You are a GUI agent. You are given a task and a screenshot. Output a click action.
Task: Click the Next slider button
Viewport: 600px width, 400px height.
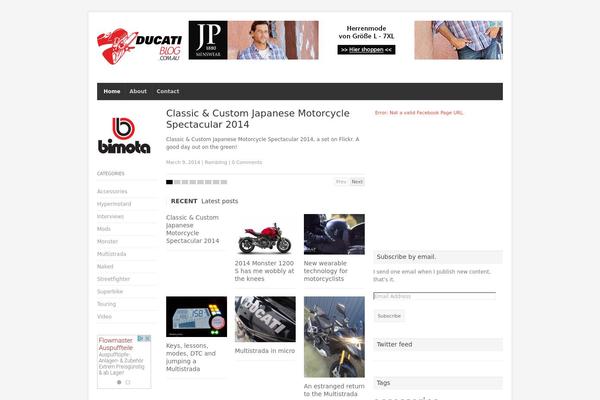pyautogui.click(x=357, y=182)
